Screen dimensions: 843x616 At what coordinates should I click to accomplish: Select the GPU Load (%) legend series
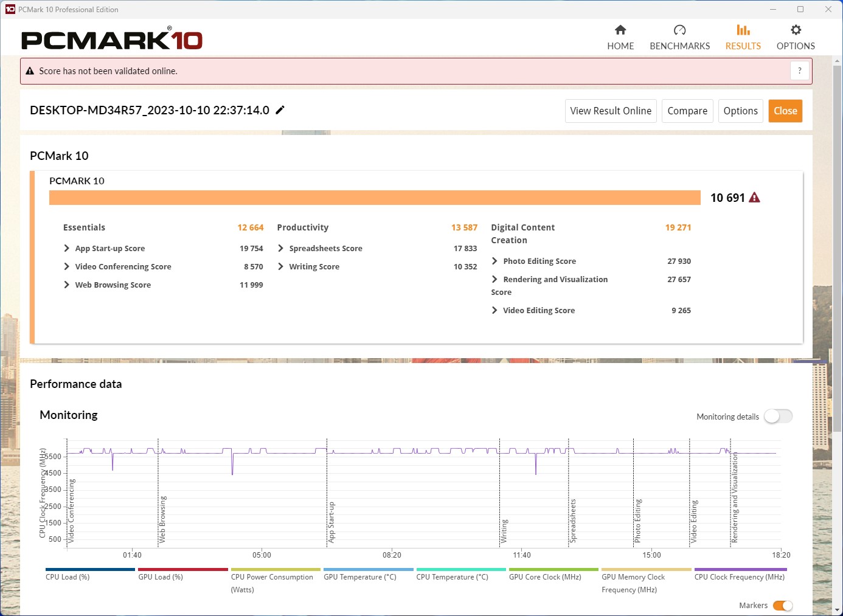pyautogui.click(x=161, y=577)
